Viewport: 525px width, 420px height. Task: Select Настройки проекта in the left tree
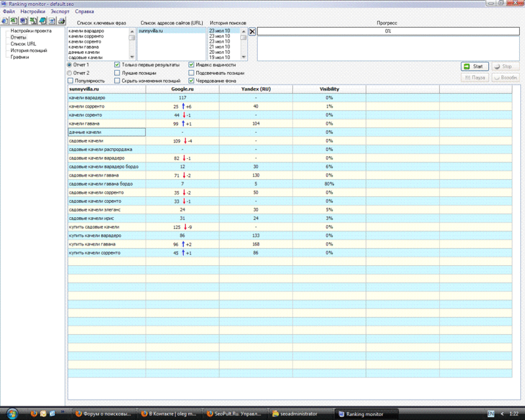[30, 31]
